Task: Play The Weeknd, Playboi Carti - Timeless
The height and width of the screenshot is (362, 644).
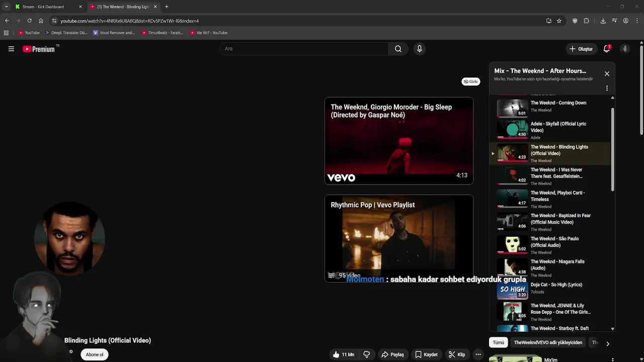Action: [549, 199]
